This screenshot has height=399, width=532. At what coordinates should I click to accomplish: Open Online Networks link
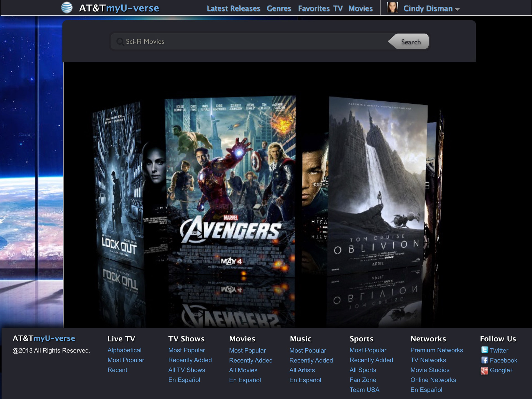(x=433, y=380)
